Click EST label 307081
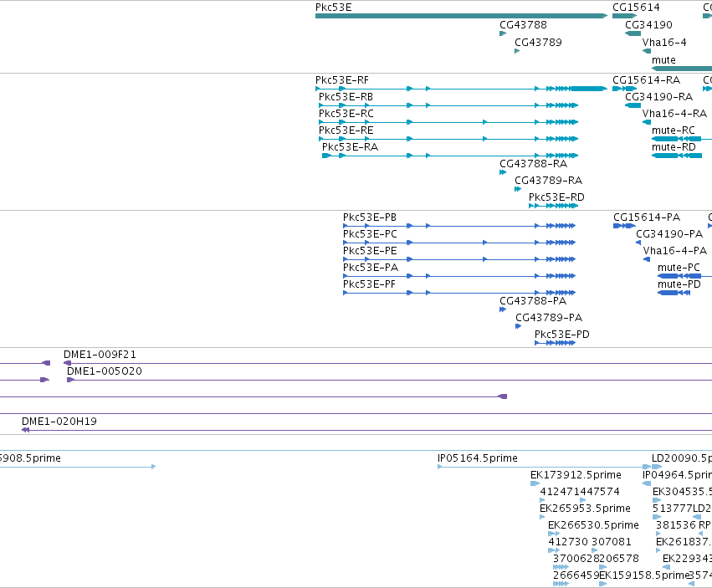Image resolution: width=712 pixels, height=588 pixels. (612, 542)
